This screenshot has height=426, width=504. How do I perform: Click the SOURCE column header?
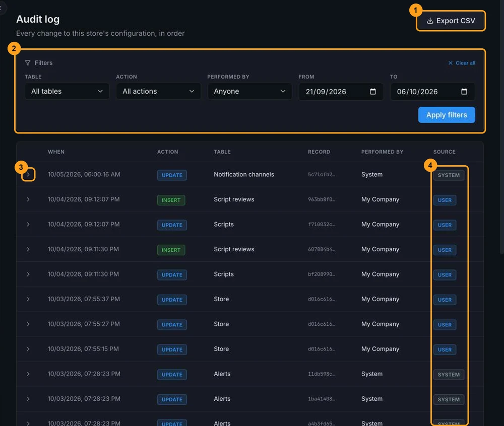click(x=444, y=152)
